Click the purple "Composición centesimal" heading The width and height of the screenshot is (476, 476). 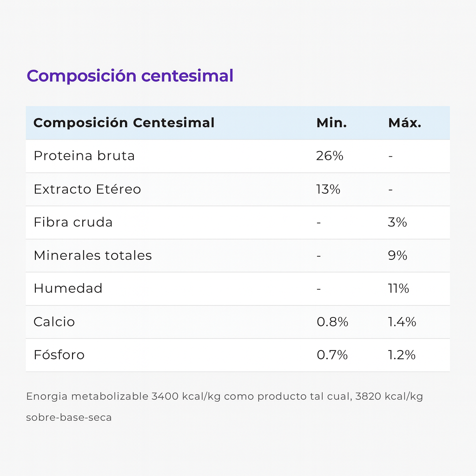click(x=130, y=76)
